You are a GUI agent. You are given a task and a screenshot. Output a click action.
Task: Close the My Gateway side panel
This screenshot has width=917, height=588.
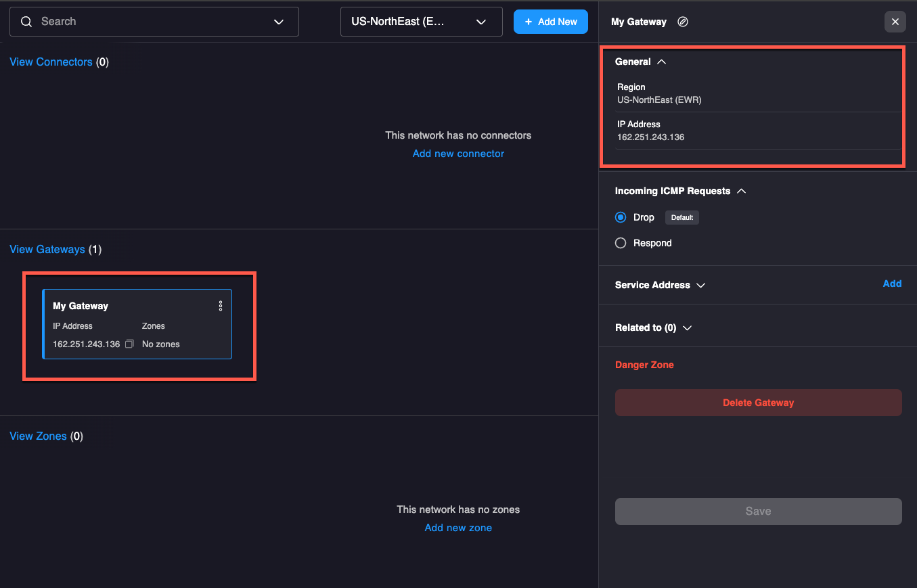[x=895, y=22]
